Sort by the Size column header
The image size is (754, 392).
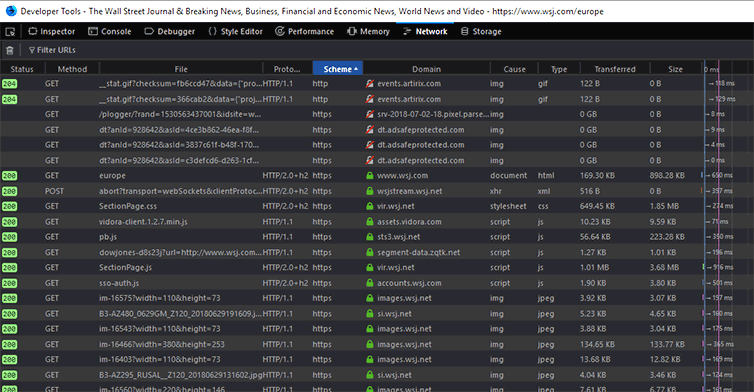pyautogui.click(x=675, y=69)
